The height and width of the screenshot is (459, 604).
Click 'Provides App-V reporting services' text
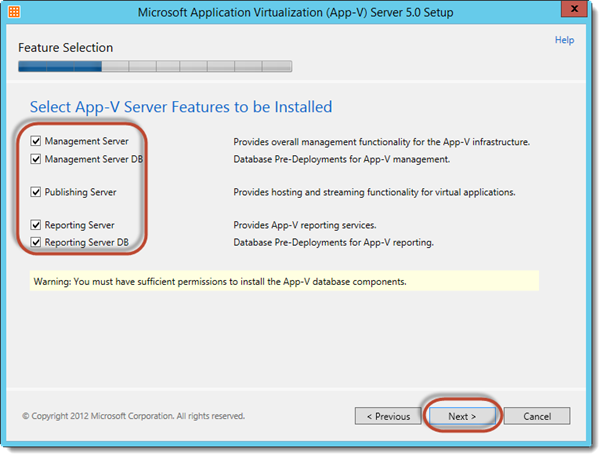(305, 225)
